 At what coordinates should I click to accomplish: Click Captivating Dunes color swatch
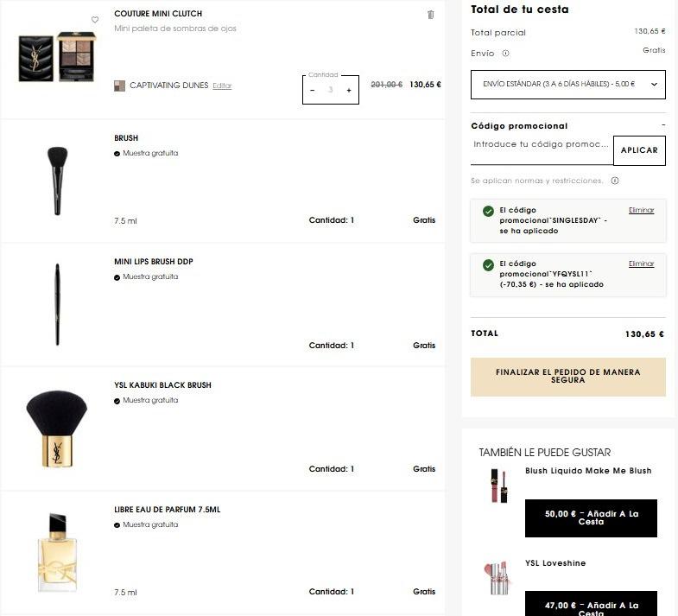pos(119,86)
